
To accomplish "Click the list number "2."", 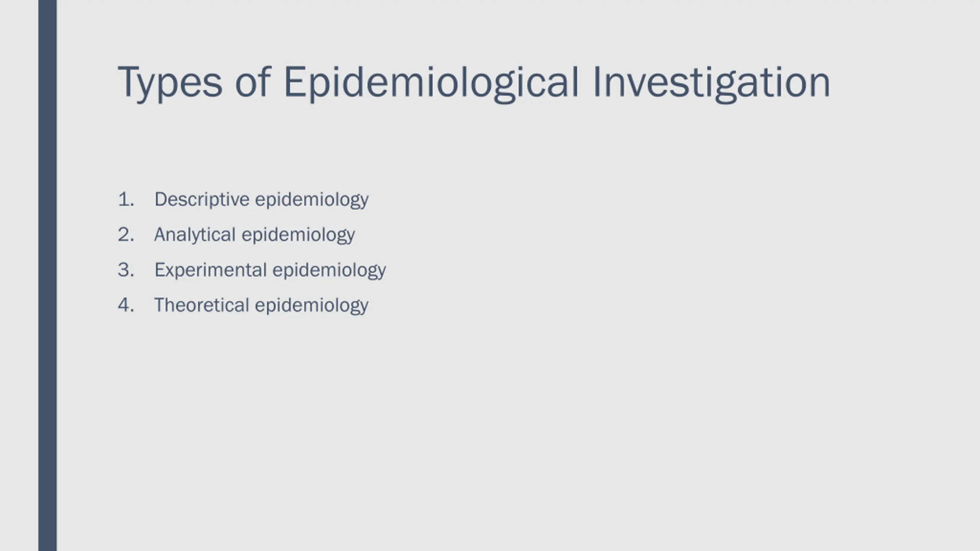I will (x=126, y=235).
